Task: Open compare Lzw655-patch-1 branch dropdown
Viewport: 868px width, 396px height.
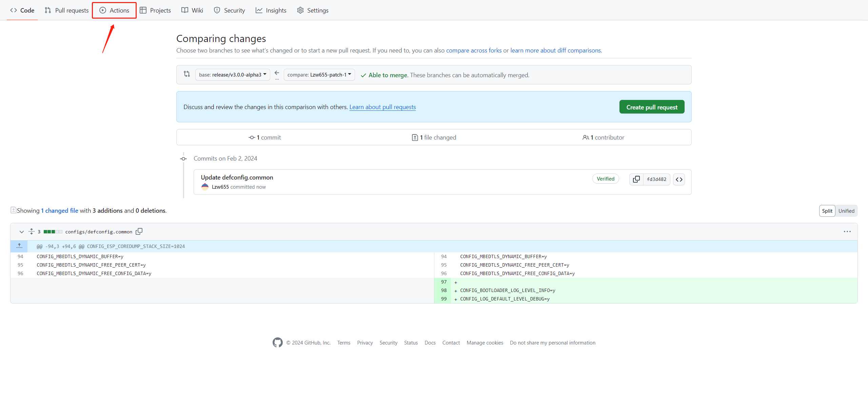Action: 319,75
